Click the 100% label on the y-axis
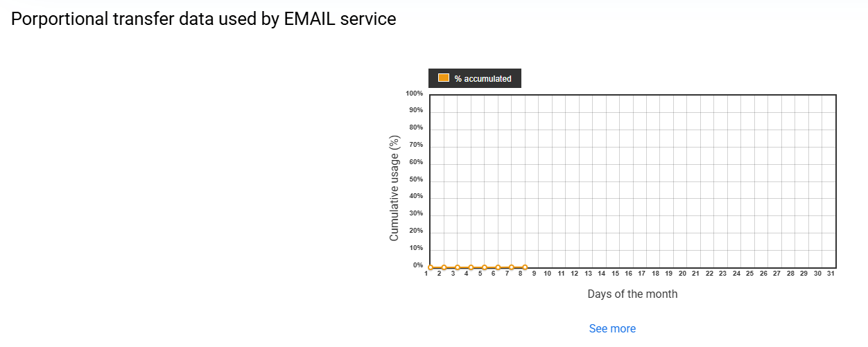 tap(415, 94)
